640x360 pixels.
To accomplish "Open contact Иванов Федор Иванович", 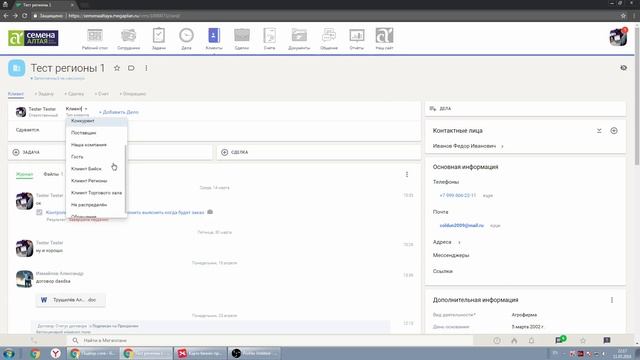I will click(x=464, y=146).
